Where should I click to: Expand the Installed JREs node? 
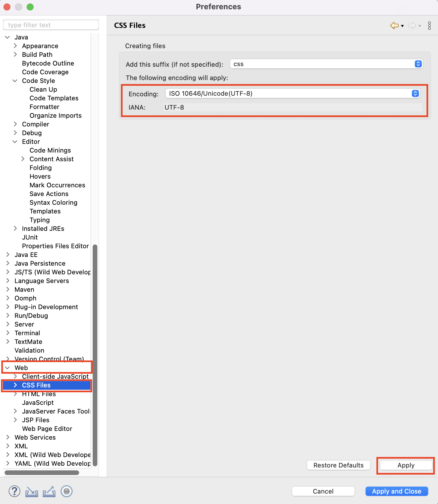[x=15, y=229]
